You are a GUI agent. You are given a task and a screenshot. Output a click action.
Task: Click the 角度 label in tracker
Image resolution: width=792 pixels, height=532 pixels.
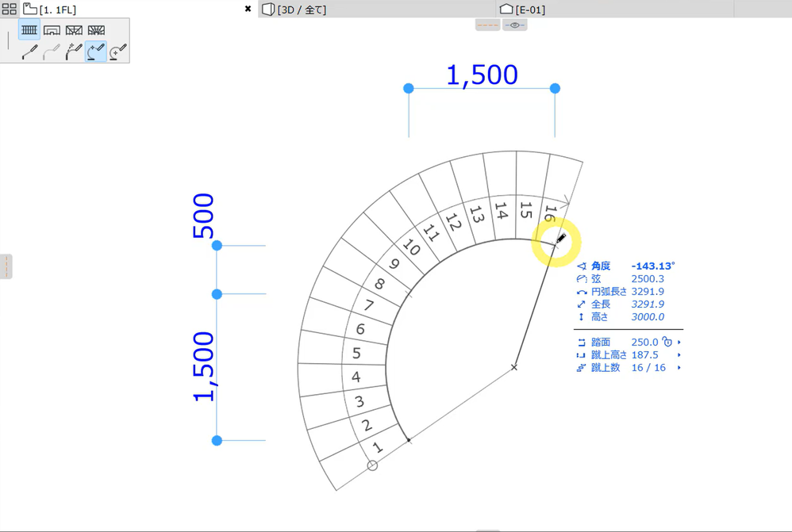pyautogui.click(x=601, y=266)
